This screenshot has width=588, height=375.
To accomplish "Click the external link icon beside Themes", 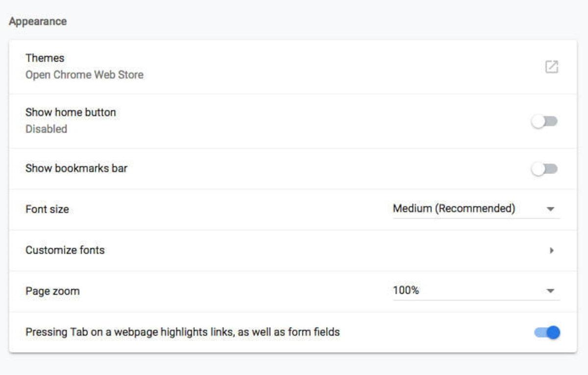I will [551, 66].
